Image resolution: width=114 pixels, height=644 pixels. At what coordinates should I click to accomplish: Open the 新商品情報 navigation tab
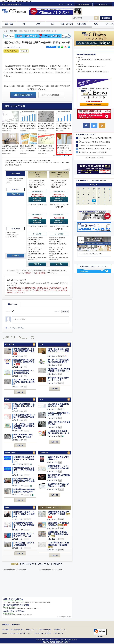[x=81, y=24]
